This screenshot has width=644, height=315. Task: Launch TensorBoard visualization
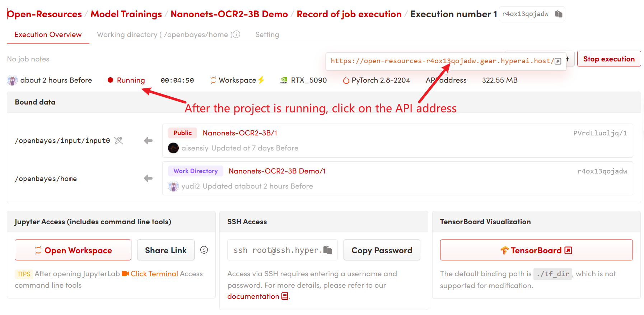click(536, 250)
